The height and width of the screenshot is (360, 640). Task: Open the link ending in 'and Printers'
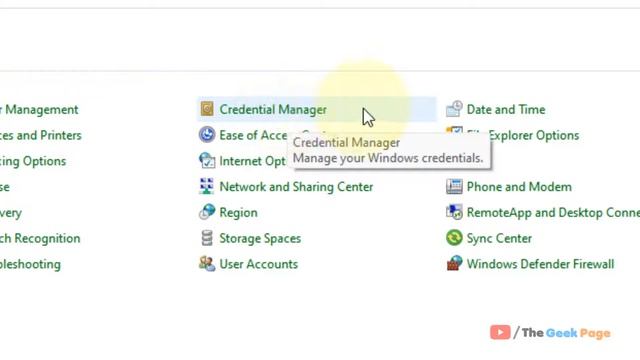pyautogui.click(x=41, y=135)
